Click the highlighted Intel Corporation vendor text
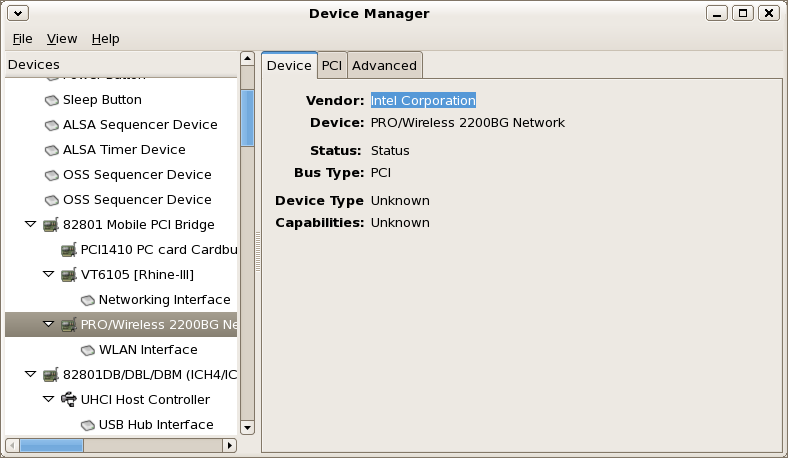The width and height of the screenshot is (788, 458). [423, 101]
